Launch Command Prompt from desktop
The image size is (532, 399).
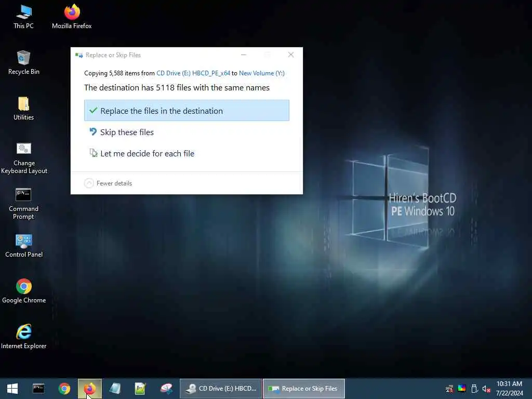23,204
